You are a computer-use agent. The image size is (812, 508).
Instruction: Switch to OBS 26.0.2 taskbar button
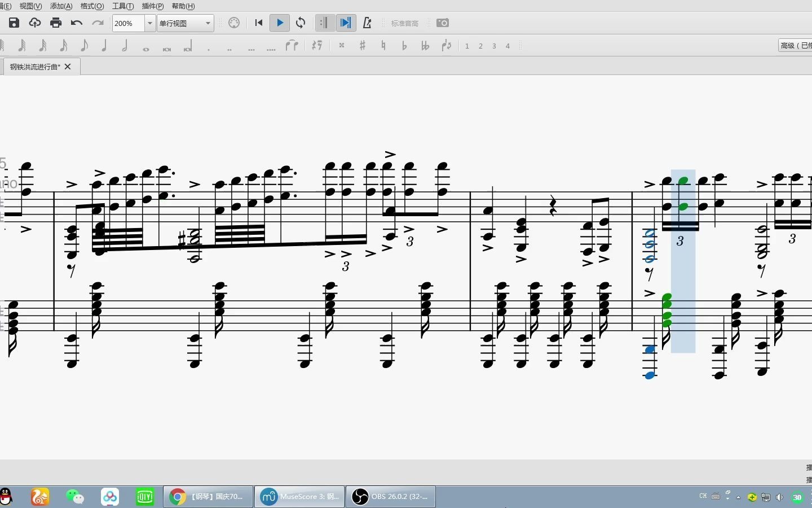point(390,497)
